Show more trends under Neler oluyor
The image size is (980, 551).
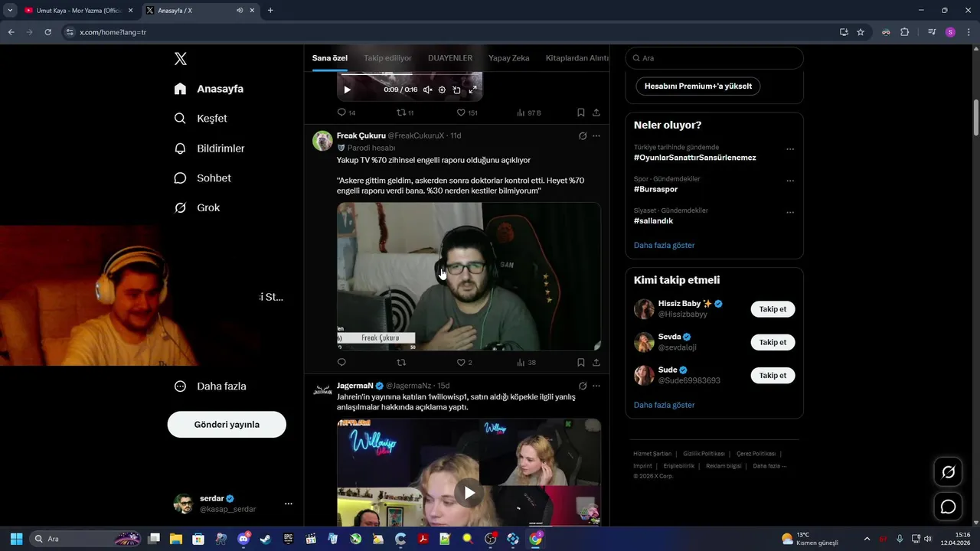664,246
